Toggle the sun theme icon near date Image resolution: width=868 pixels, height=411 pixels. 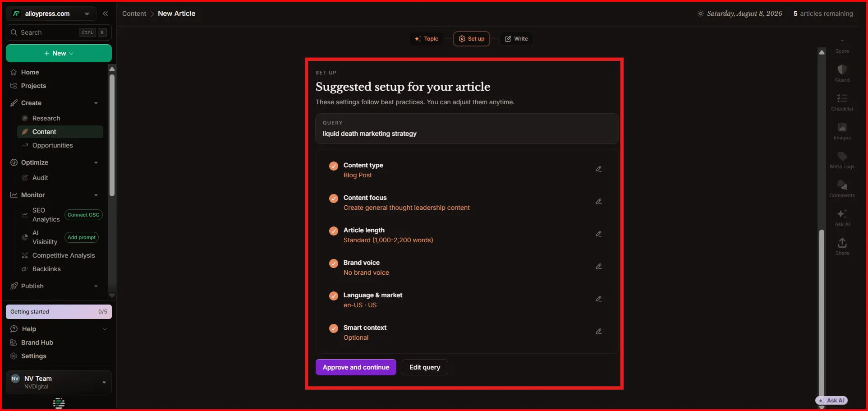[x=700, y=14]
